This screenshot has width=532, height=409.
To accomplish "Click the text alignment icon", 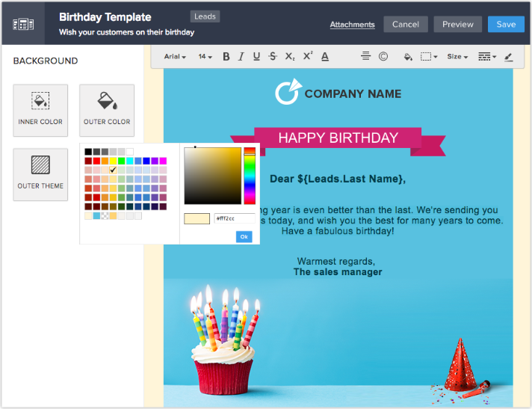I will pyautogui.click(x=365, y=57).
